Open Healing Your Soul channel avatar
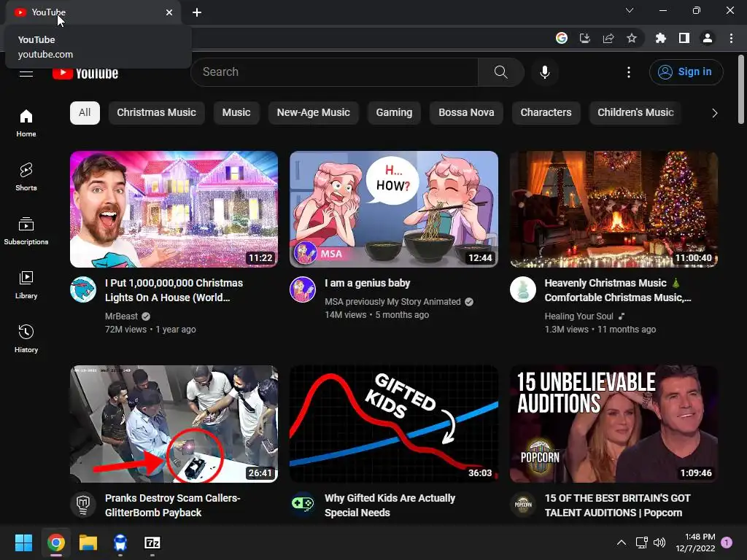747x560 pixels. [522, 289]
